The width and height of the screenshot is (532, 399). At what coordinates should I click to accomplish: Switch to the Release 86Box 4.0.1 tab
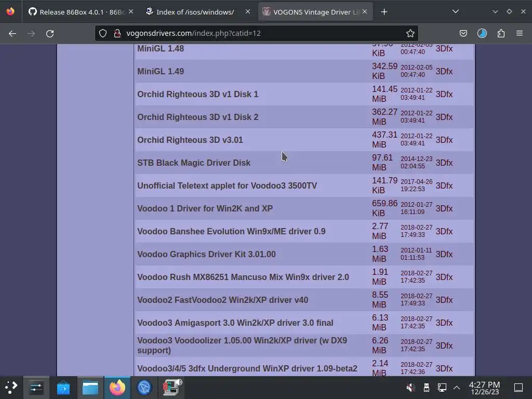coord(81,12)
